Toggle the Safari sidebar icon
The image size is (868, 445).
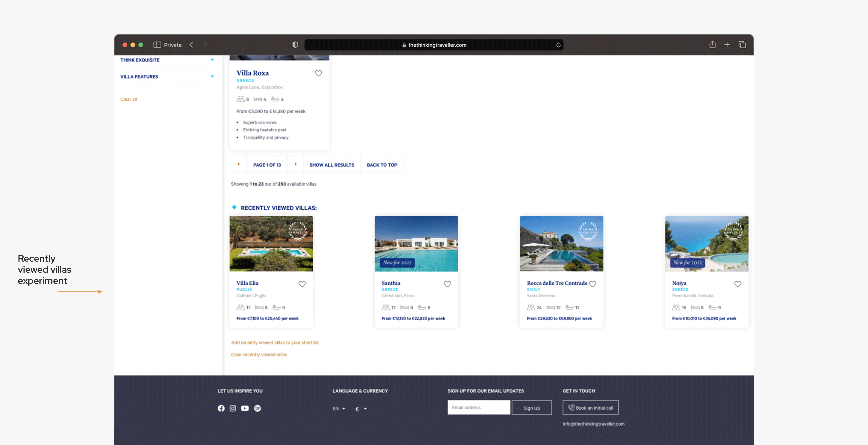coord(157,44)
